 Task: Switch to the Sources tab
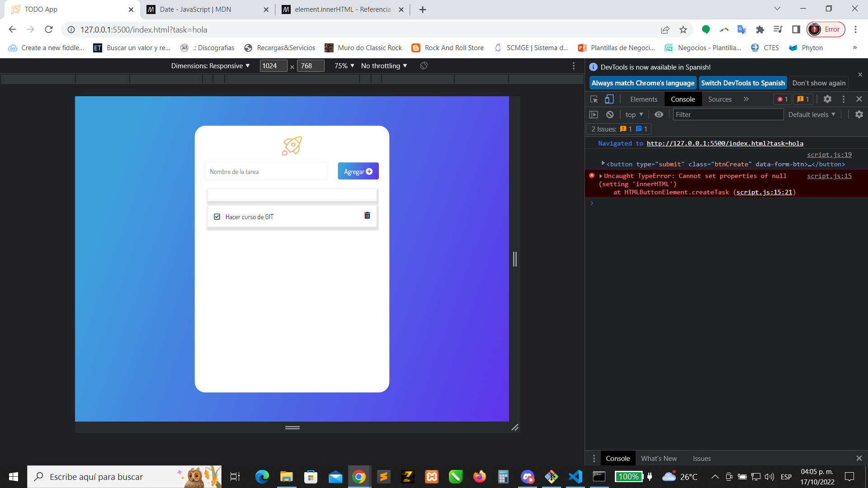pos(720,99)
